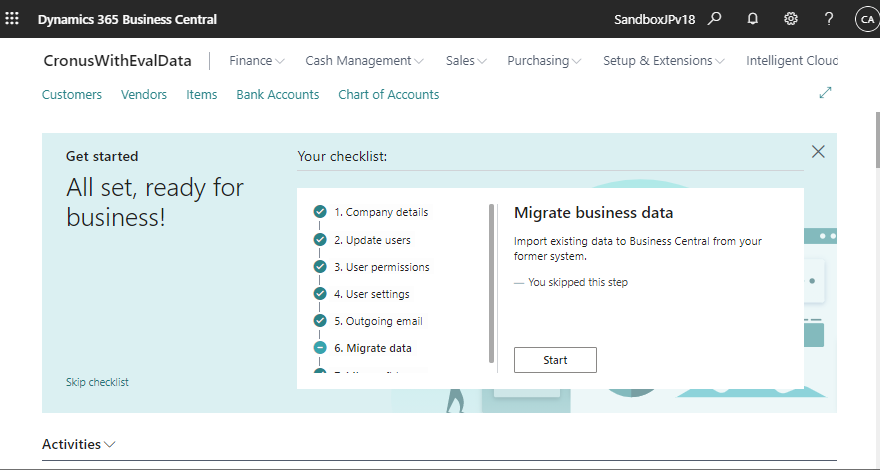The width and height of the screenshot is (880, 470).
Task: Expand the Setup & Extensions menu
Action: [663, 61]
